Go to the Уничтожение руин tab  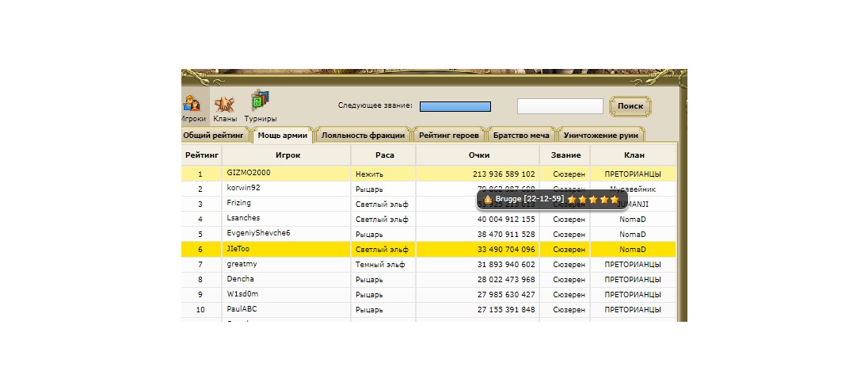coord(602,136)
